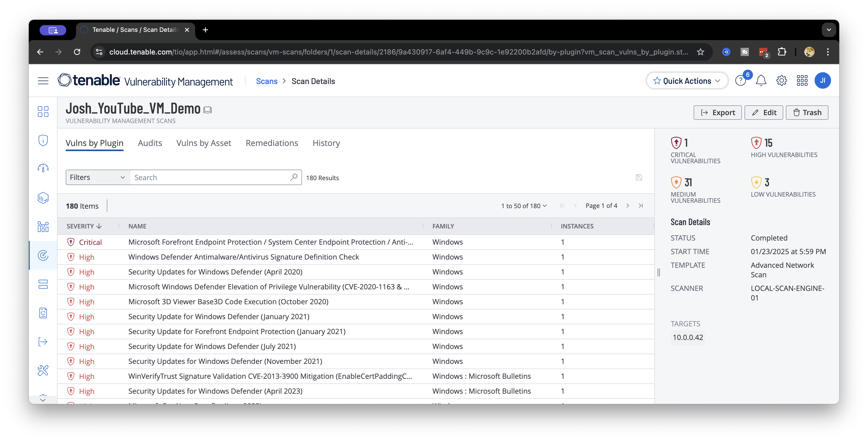Switch to the Remediations tab
The image size is (868, 442).
272,143
